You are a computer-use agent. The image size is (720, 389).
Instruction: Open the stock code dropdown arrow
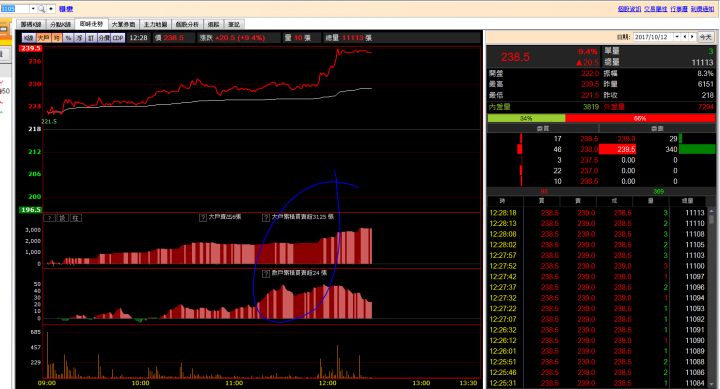33,9
